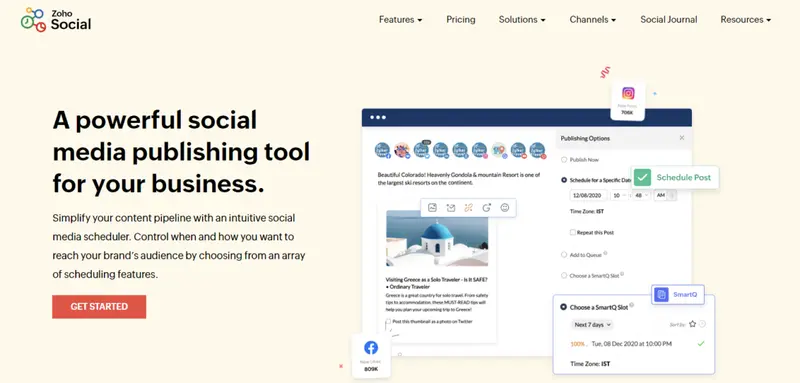Check the Repeat this Post checkbox

pyautogui.click(x=572, y=232)
